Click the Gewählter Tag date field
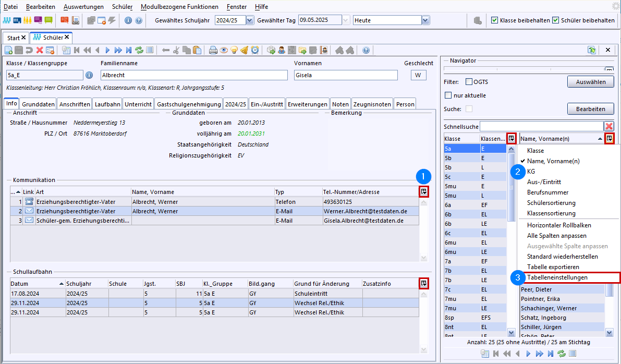This screenshot has width=621, height=364. pos(320,20)
